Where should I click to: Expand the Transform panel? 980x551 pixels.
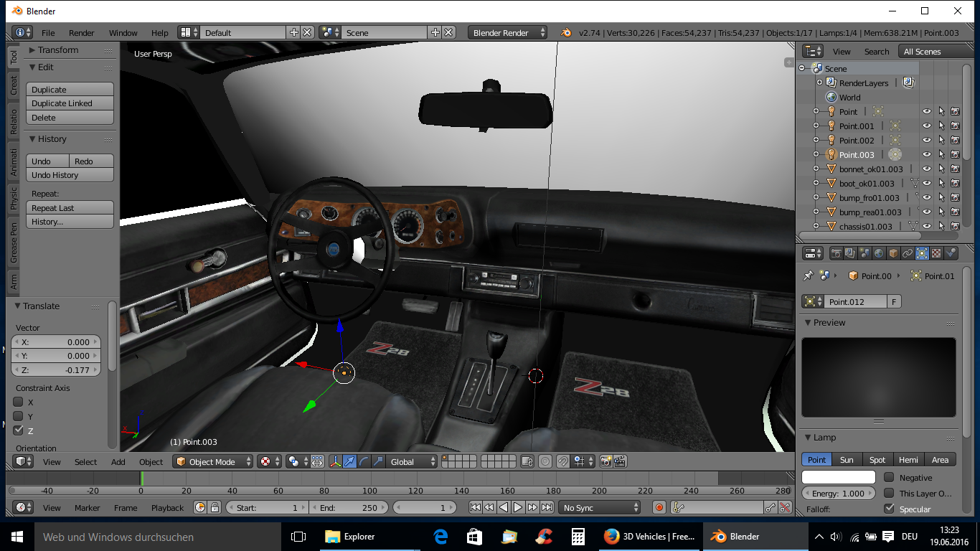(32, 50)
